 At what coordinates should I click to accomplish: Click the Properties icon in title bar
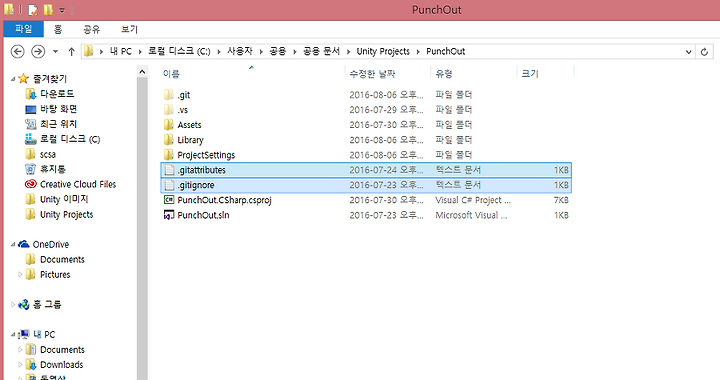[33, 10]
